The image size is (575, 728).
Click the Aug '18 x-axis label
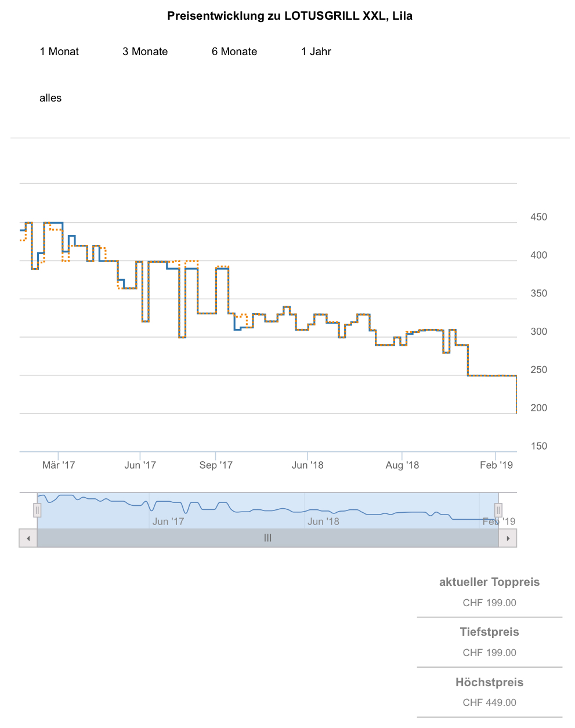pyautogui.click(x=402, y=465)
